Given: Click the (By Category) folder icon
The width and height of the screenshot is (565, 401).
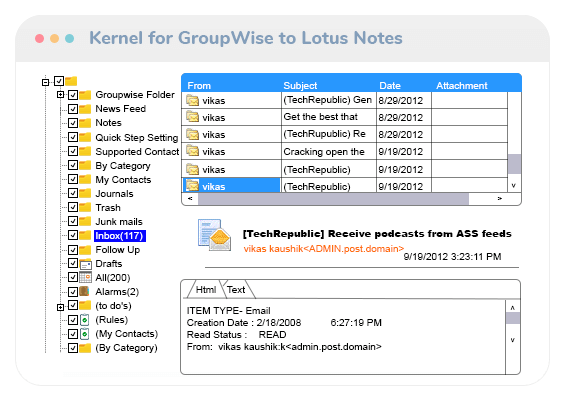Looking at the screenshot, I should [x=85, y=348].
